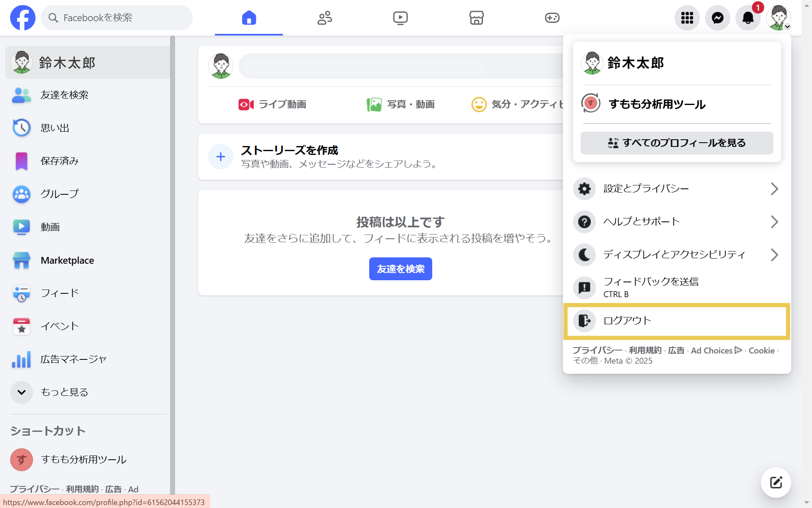The width and height of the screenshot is (812, 508).
Task: Open notifications bell icon
Action: [x=748, y=18]
